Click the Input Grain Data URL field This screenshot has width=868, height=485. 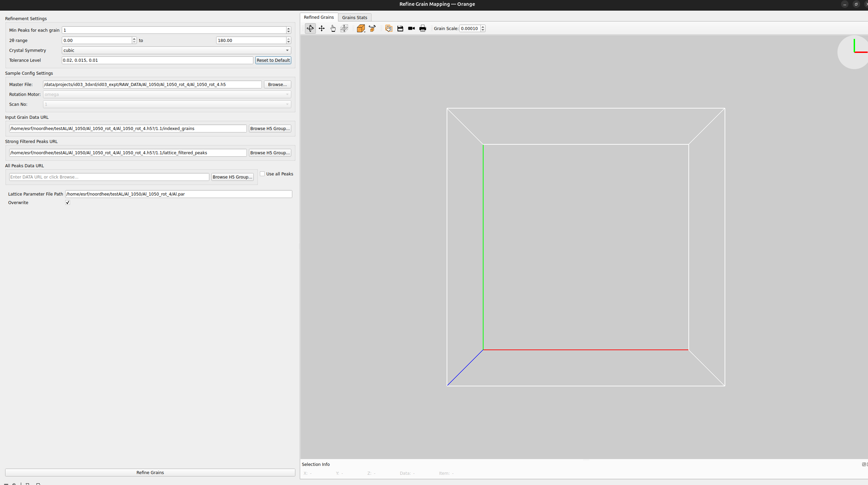coord(128,128)
